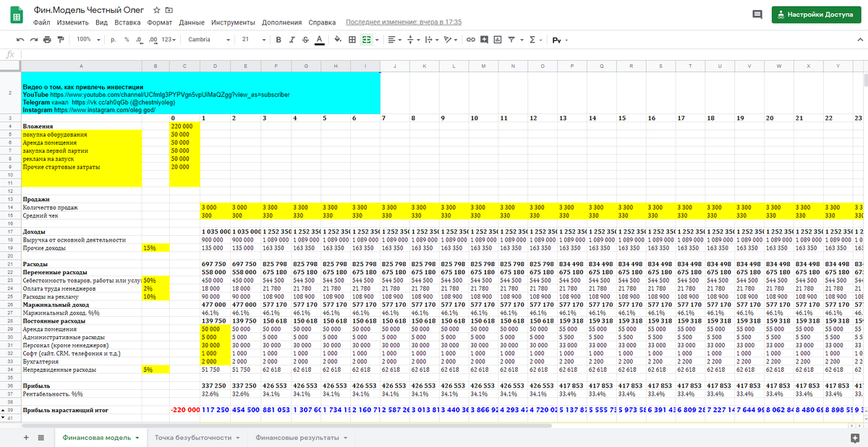Open the Вид menu

tap(101, 22)
